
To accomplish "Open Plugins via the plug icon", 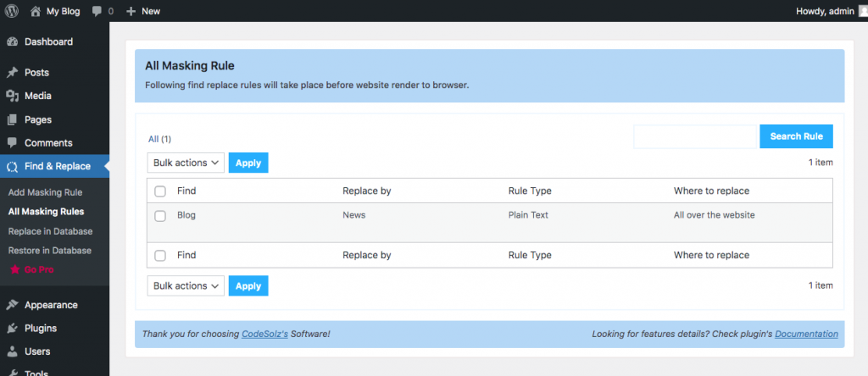I will pyautogui.click(x=12, y=329).
